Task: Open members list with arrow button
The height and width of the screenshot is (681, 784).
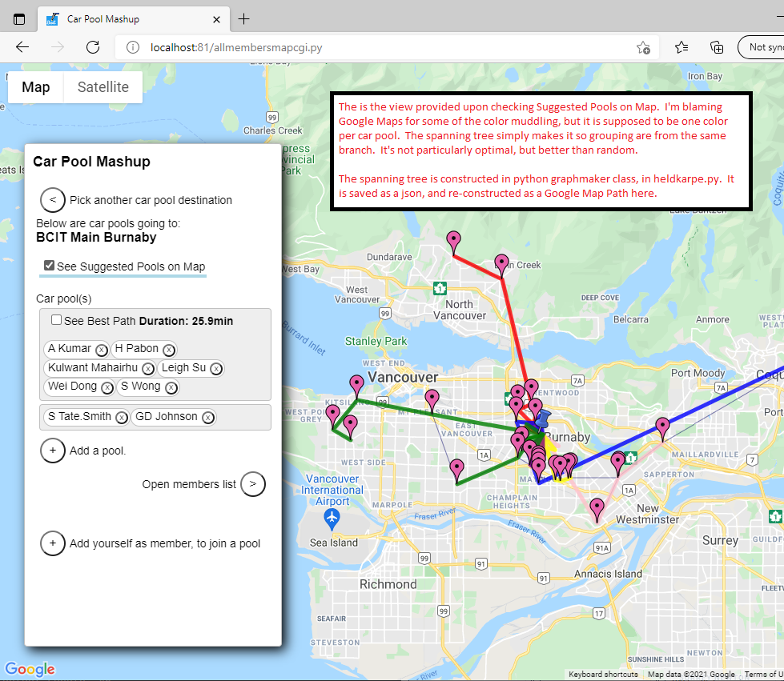Action: [x=253, y=484]
